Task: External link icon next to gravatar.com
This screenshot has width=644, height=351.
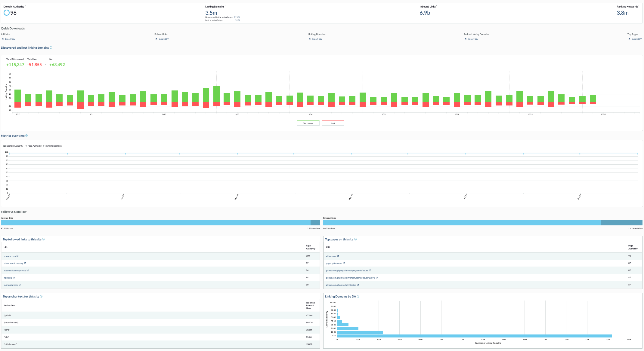Action: click(17, 256)
